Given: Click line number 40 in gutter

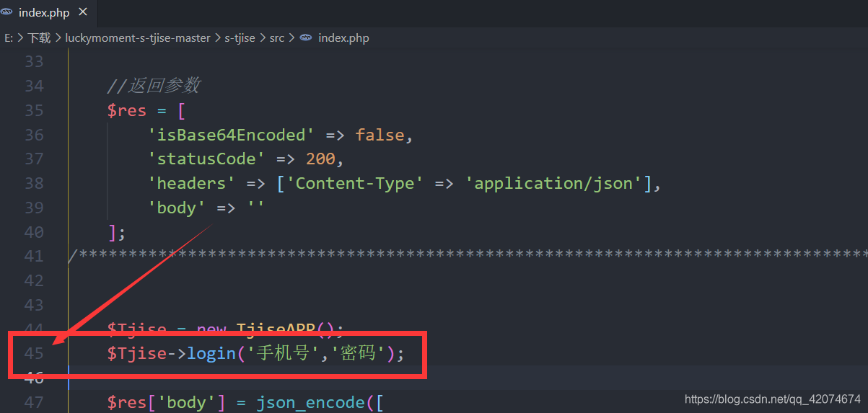Looking at the screenshot, I should [34, 232].
